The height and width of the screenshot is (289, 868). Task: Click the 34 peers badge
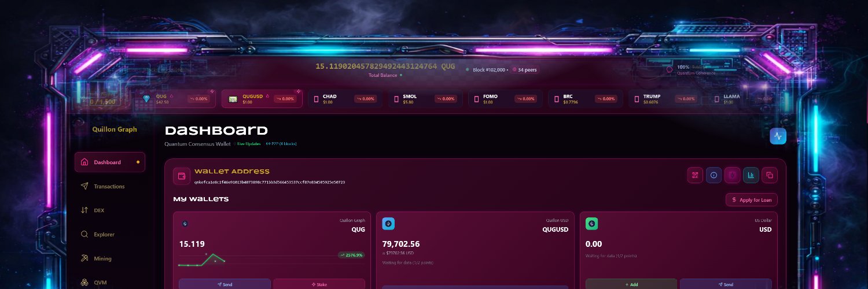click(x=524, y=70)
